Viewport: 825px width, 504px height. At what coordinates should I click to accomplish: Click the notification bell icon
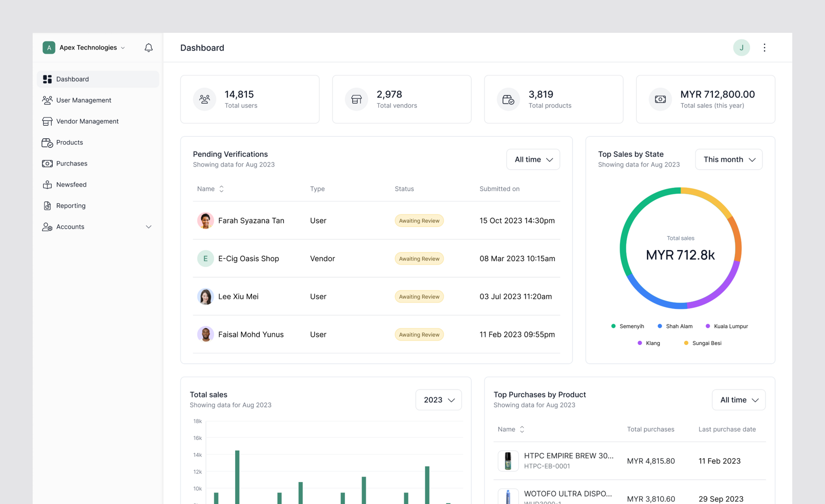tap(148, 47)
